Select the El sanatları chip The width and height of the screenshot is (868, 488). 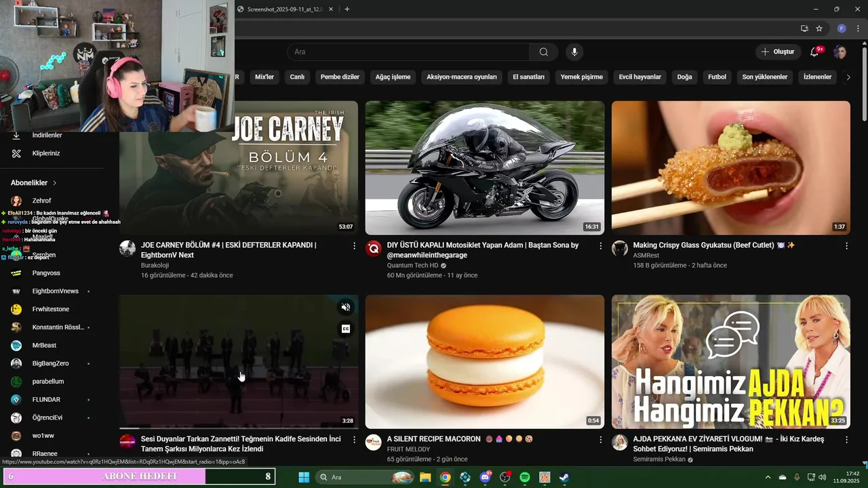pos(529,77)
